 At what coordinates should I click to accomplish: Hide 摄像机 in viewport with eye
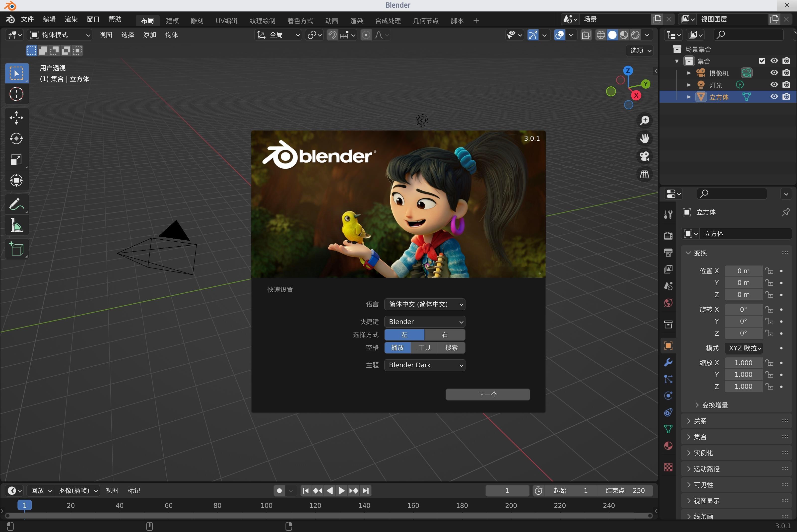pos(774,73)
